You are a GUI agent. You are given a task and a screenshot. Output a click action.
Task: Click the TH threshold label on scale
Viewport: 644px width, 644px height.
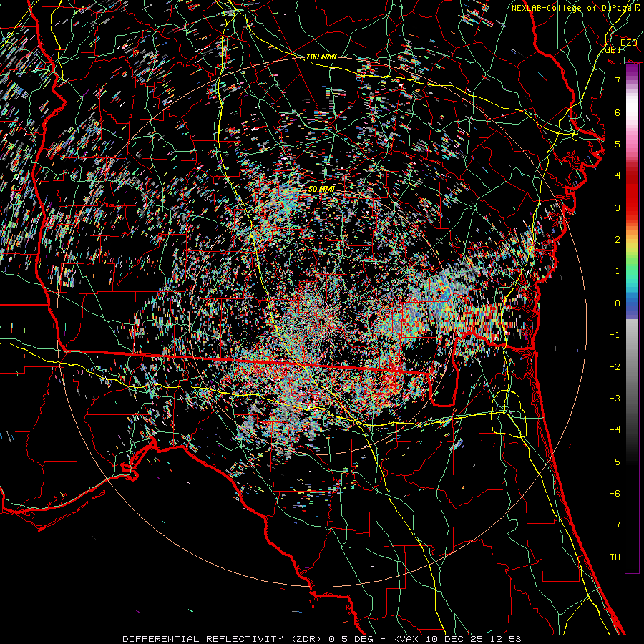[x=615, y=557]
